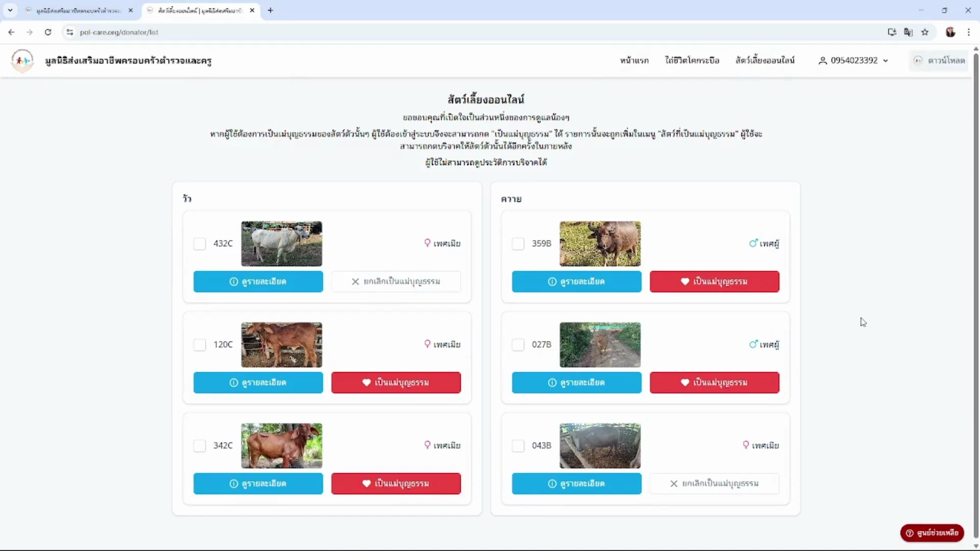The height and width of the screenshot is (551, 980).
Task: Cancel sponsorship of buffalo 043B
Action: click(x=715, y=484)
